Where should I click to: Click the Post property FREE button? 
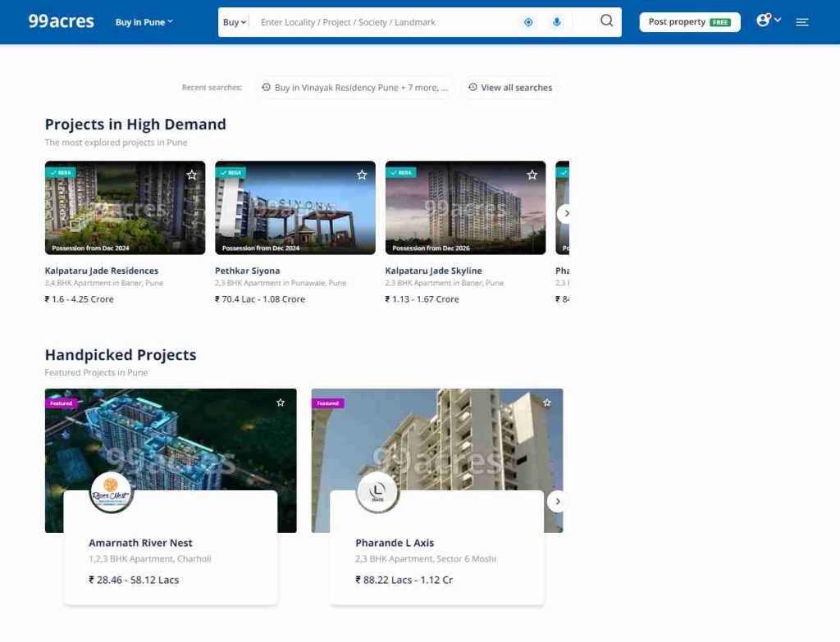[x=689, y=22]
